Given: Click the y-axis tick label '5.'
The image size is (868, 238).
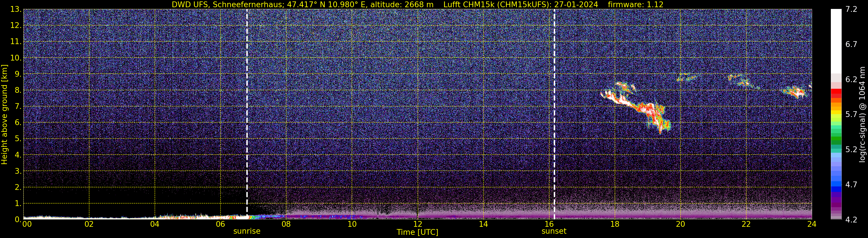Looking at the screenshot, I should [x=18, y=139].
